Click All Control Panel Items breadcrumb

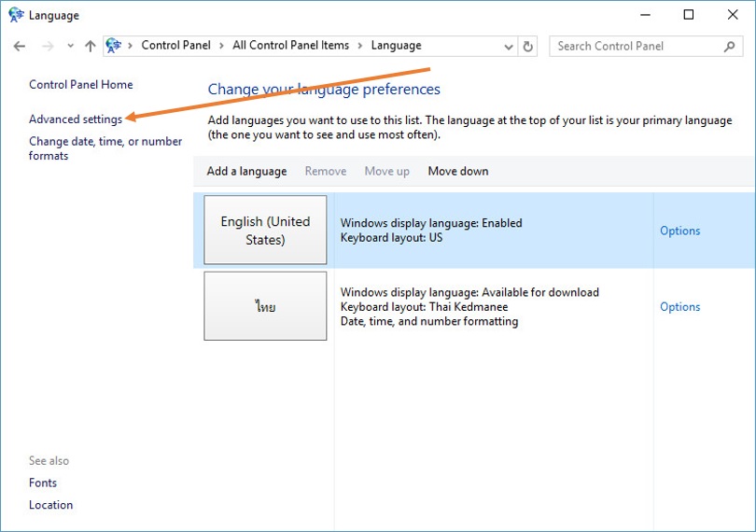click(290, 46)
